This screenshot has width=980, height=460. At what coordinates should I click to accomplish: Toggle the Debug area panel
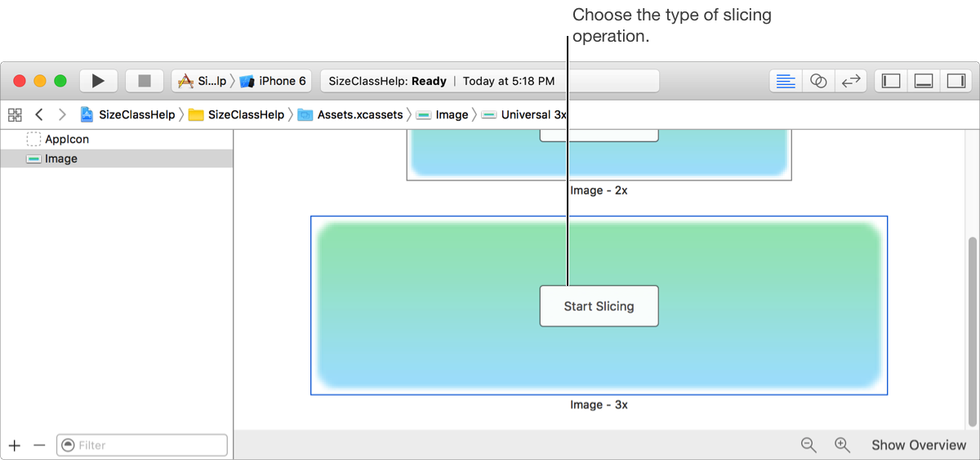pyautogui.click(x=924, y=81)
